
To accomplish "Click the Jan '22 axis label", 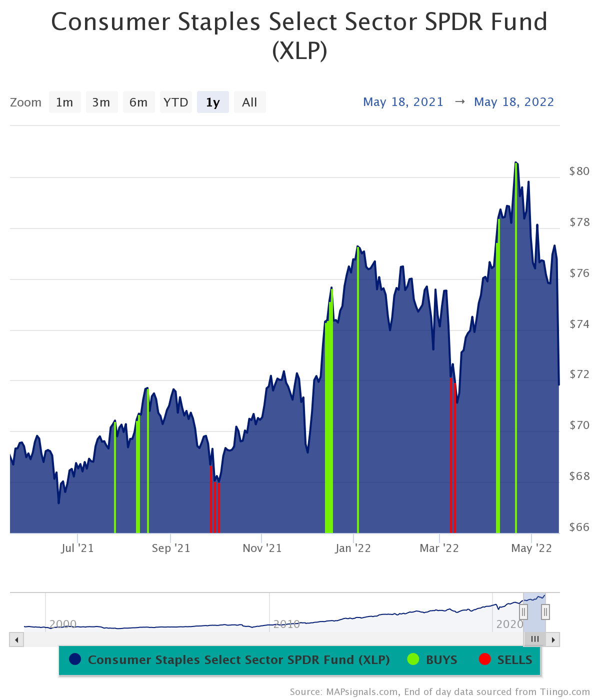I will [353, 548].
